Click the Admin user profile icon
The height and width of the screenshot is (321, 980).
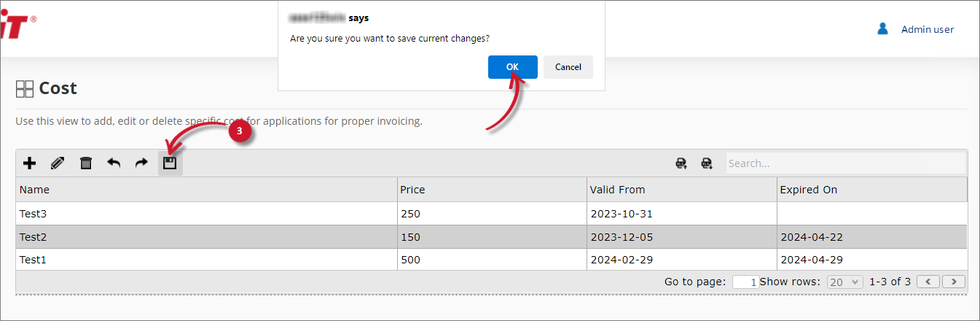[883, 29]
